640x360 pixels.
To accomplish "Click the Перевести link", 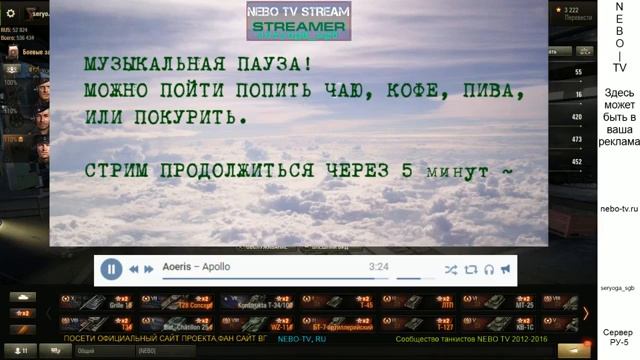I will click(x=578, y=18).
